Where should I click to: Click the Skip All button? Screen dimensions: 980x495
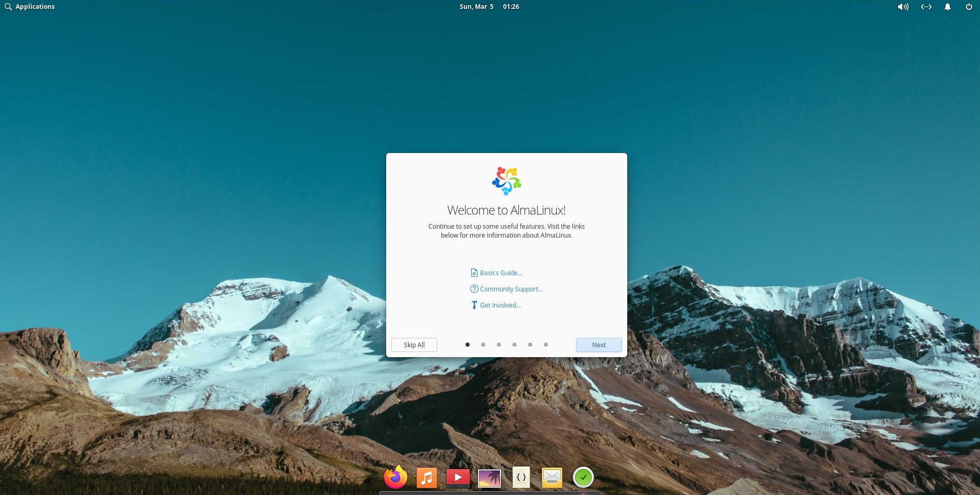point(414,345)
